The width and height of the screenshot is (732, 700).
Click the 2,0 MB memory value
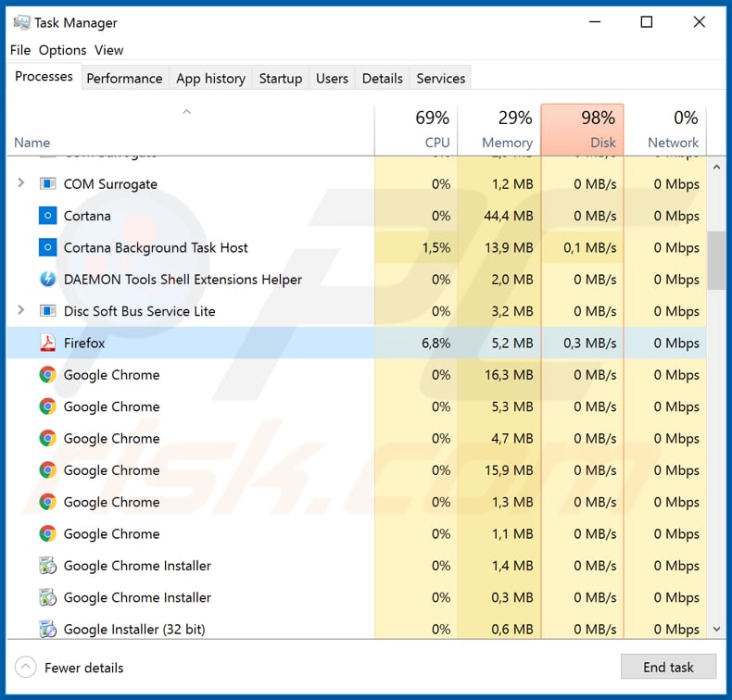[x=512, y=279]
